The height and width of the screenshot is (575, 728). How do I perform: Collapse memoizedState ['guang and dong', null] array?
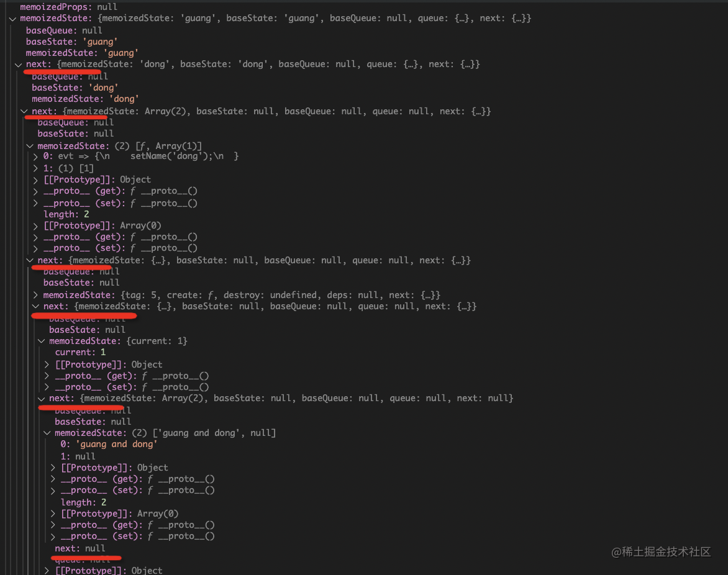tap(47, 433)
